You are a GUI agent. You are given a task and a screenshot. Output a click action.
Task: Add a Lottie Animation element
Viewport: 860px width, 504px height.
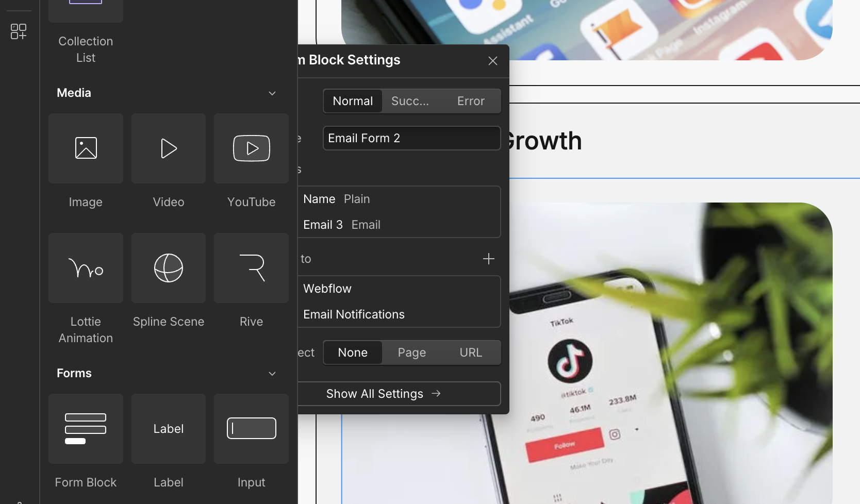pos(86,268)
